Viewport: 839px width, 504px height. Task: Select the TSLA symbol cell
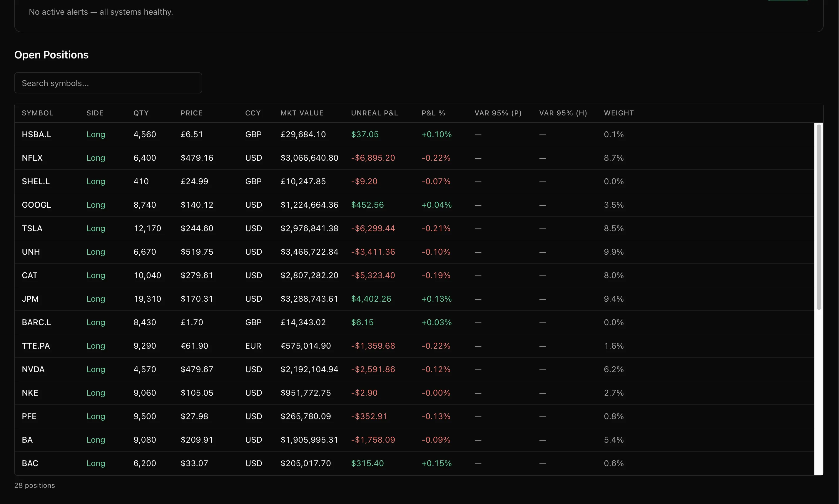coord(32,228)
